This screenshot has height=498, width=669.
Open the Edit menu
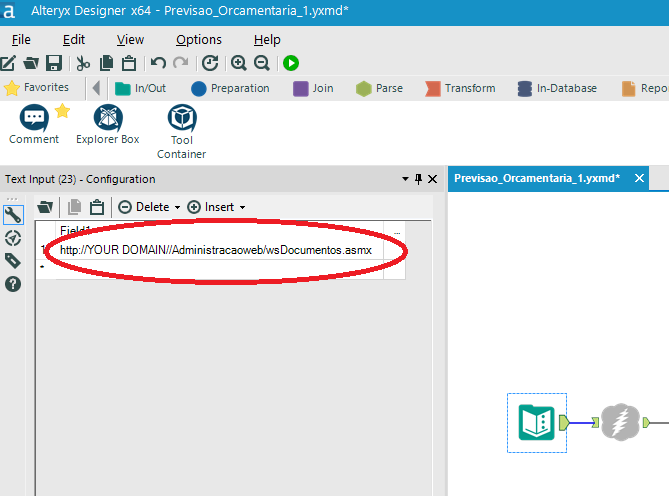point(74,40)
